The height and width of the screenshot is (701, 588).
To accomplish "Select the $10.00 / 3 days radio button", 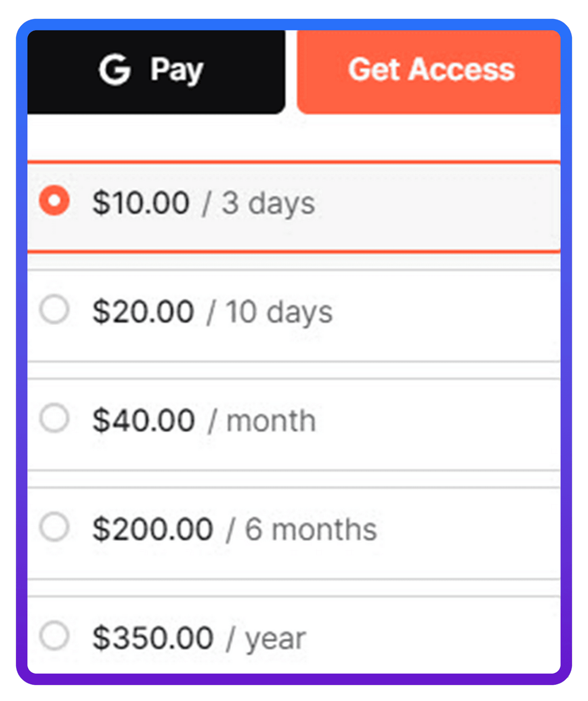I will pyautogui.click(x=54, y=202).
